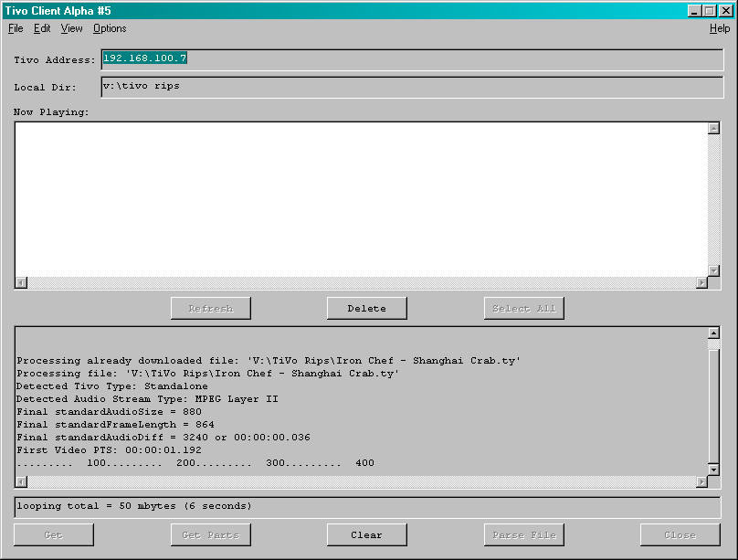The width and height of the screenshot is (738, 560).
Task: Click the Local Dir input field
Action: click(411, 87)
